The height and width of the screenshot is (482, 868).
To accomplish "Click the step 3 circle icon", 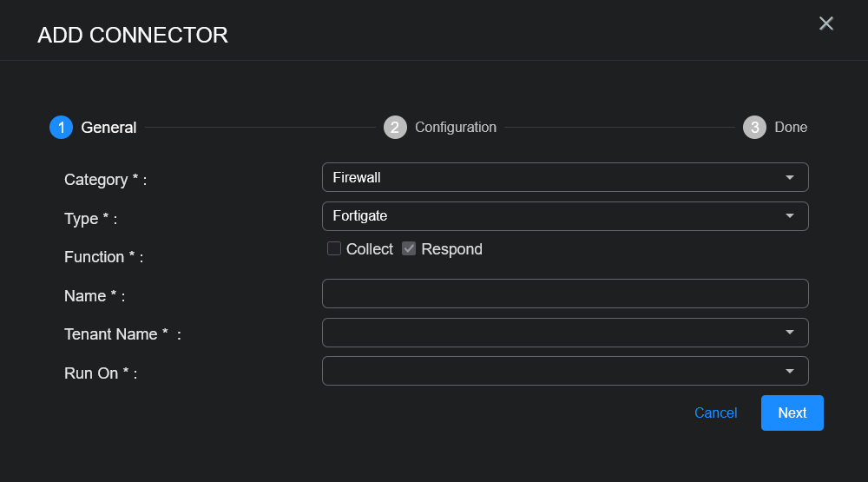I will [x=754, y=128].
